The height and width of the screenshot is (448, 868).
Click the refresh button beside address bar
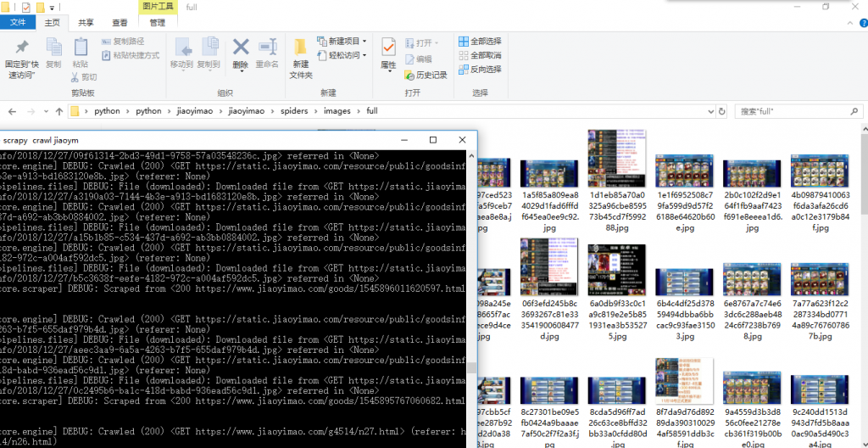pyautogui.click(x=722, y=111)
